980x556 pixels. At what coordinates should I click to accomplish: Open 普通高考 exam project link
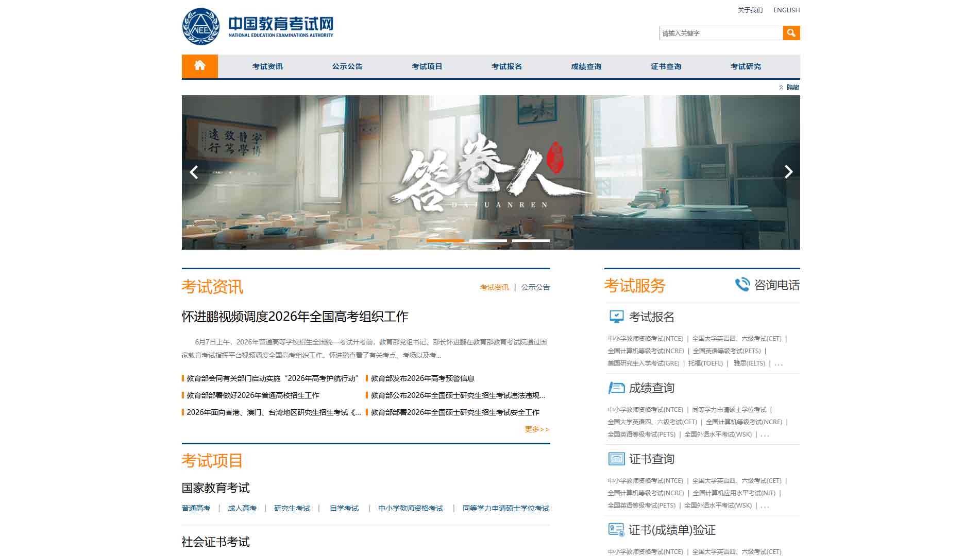coord(196,508)
